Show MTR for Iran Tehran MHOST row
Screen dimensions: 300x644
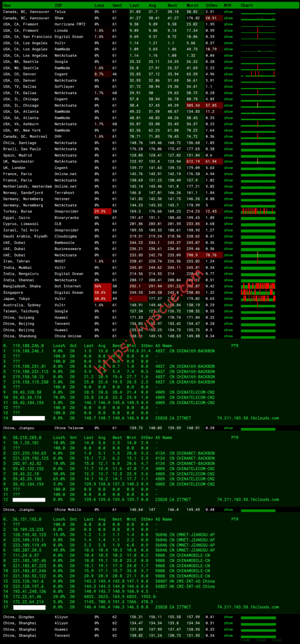coord(228,261)
